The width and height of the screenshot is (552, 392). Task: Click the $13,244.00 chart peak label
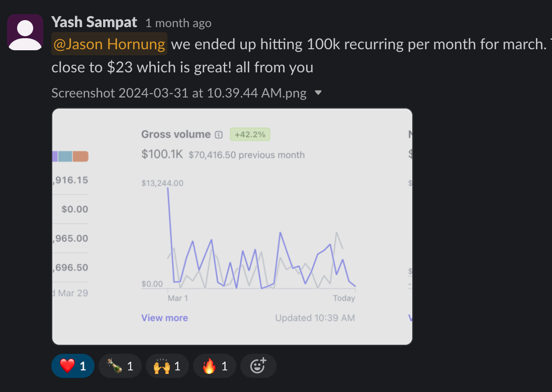(162, 183)
